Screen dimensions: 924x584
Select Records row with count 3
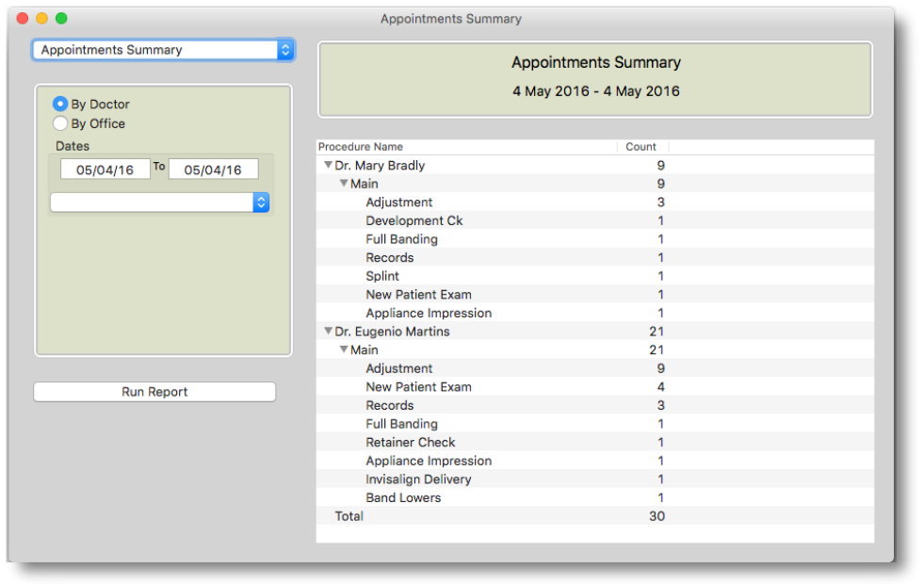(x=595, y=405)
